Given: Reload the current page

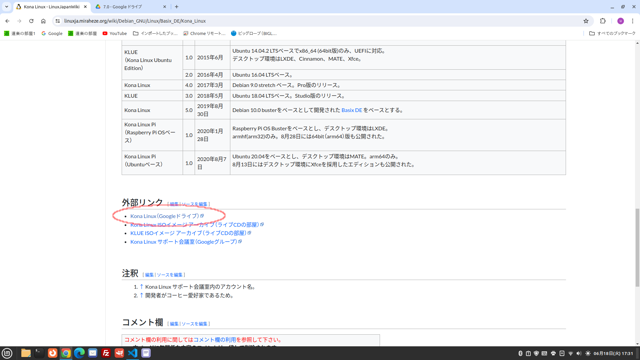Looking at the screenshot, I should tap(31, 21).
